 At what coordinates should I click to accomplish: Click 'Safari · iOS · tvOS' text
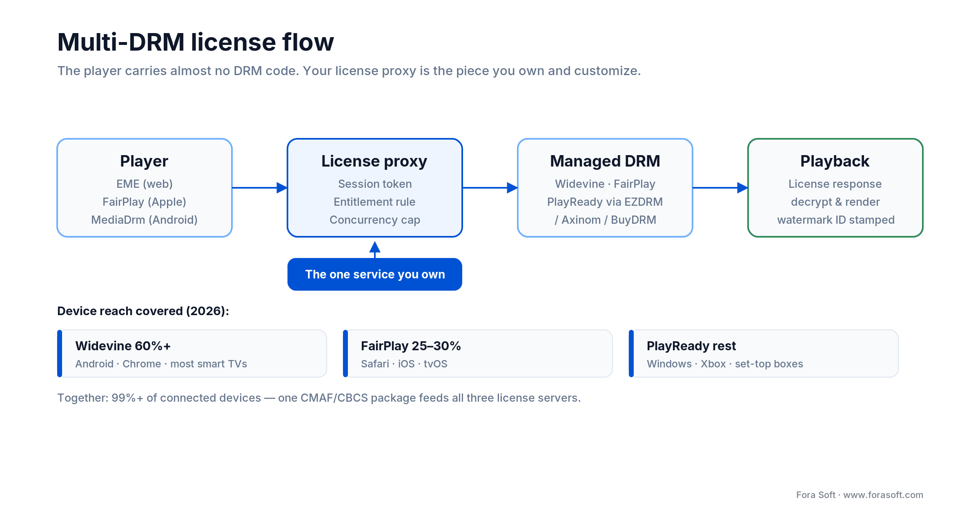(404, 364)
